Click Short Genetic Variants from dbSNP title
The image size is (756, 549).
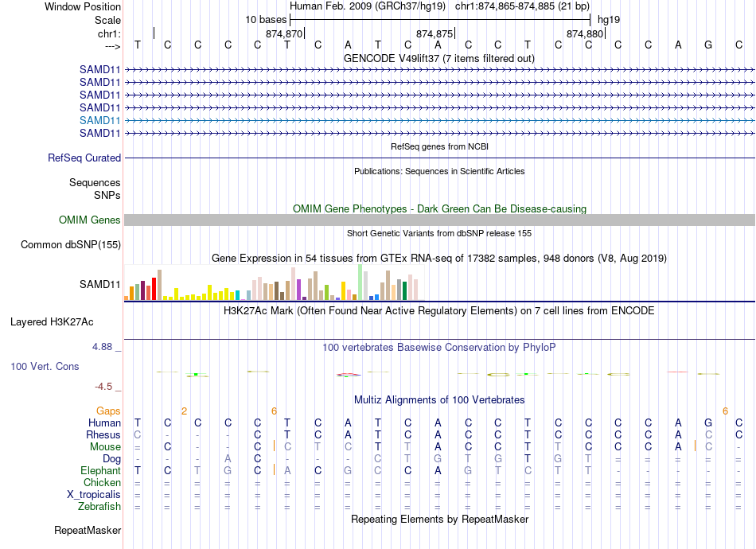click(439, 233)
